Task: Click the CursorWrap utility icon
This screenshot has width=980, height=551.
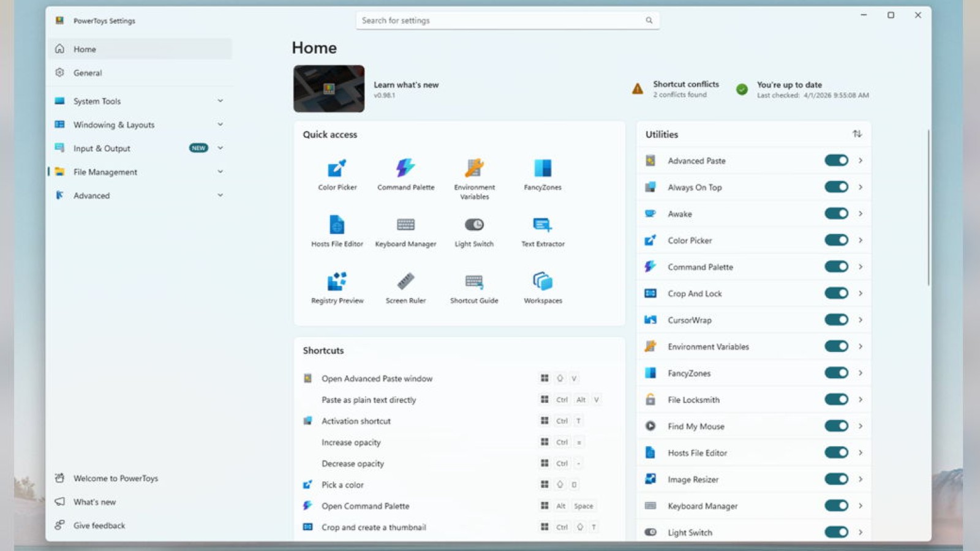Action: [x=650, y=320]
